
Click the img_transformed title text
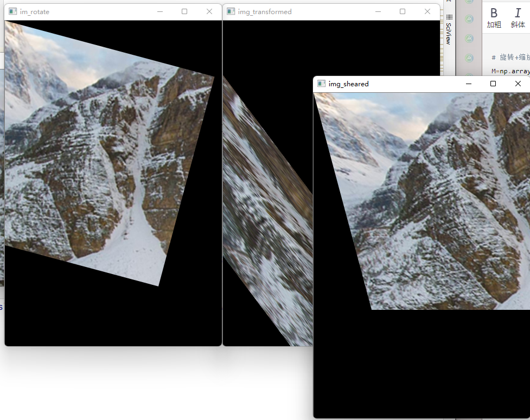265,12
